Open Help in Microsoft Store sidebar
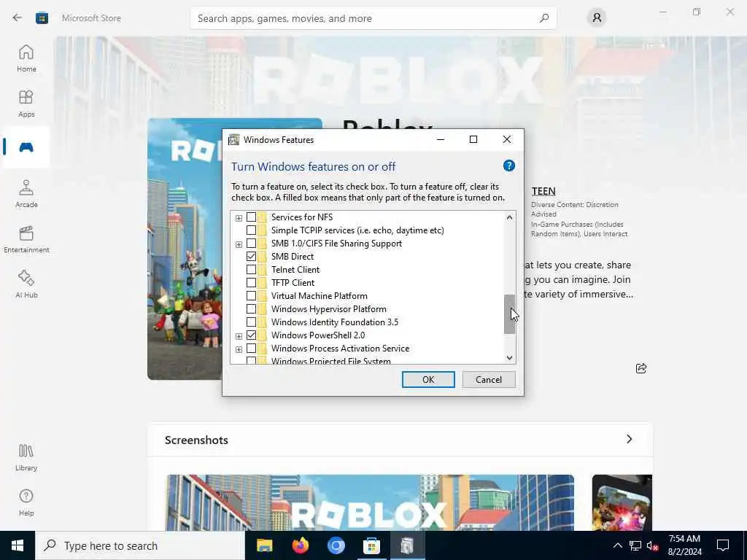This screenshot has height=560, width=747. pyautogui.click(x=26, y=502)
